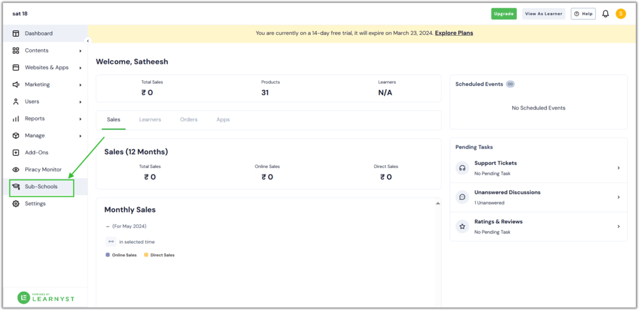Click the Ratings & Reviews star icon
This screenshot has width=644, height=310.
pos(462,226)
